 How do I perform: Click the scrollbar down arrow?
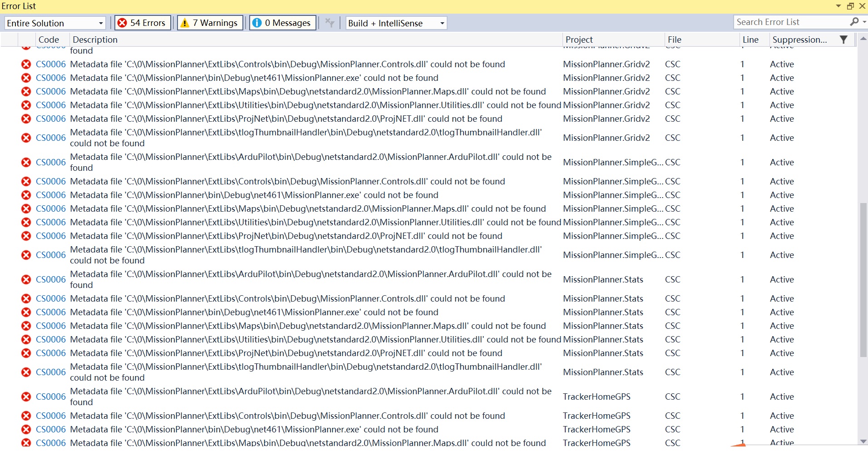863,441
